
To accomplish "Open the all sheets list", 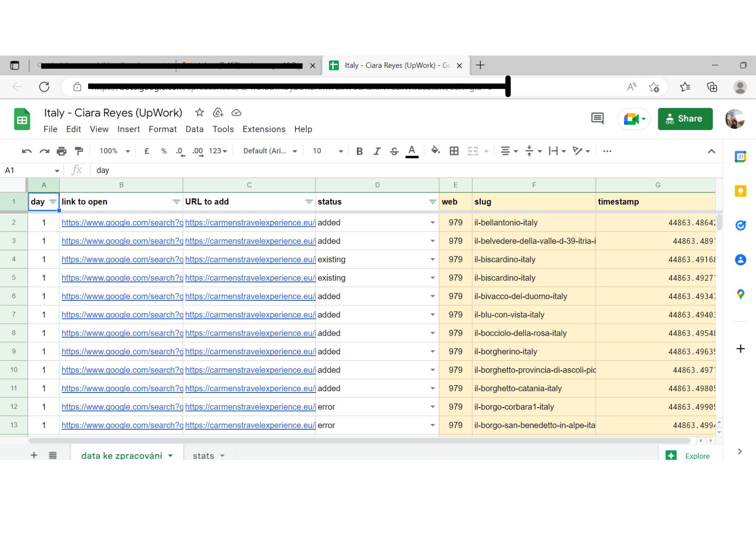I will [x=53, y=455].
